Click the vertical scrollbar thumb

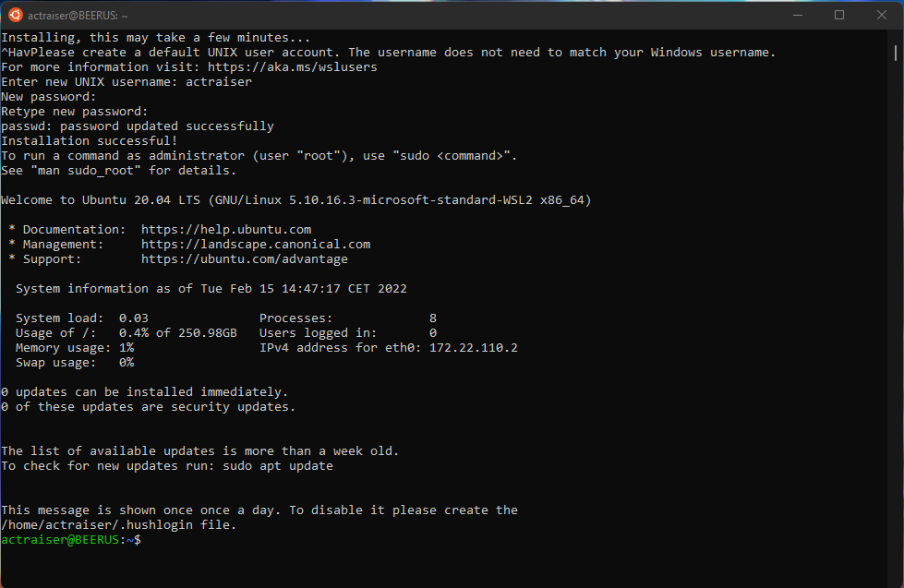coord(896,53)
